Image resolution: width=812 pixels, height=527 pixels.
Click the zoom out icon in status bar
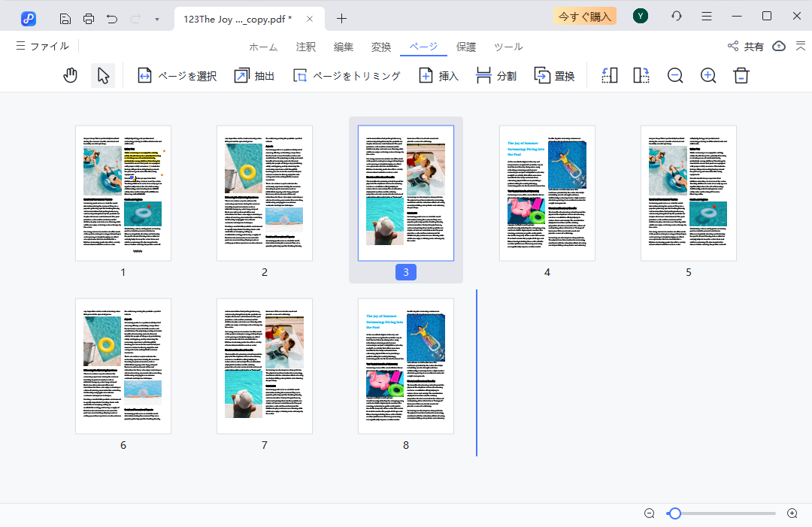tap(650, 513)
